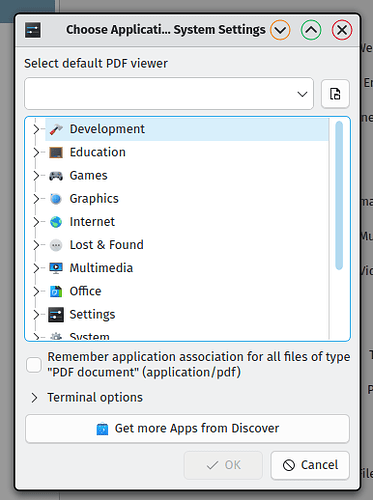Expand the Development category
This screenshot has height=500, width=373.
coord(36,129)
